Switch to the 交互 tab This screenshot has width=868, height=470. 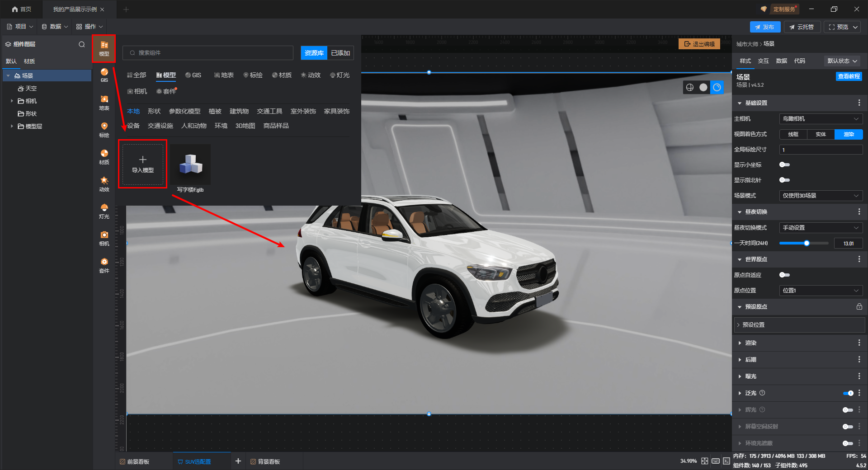(x=764, y=61)
